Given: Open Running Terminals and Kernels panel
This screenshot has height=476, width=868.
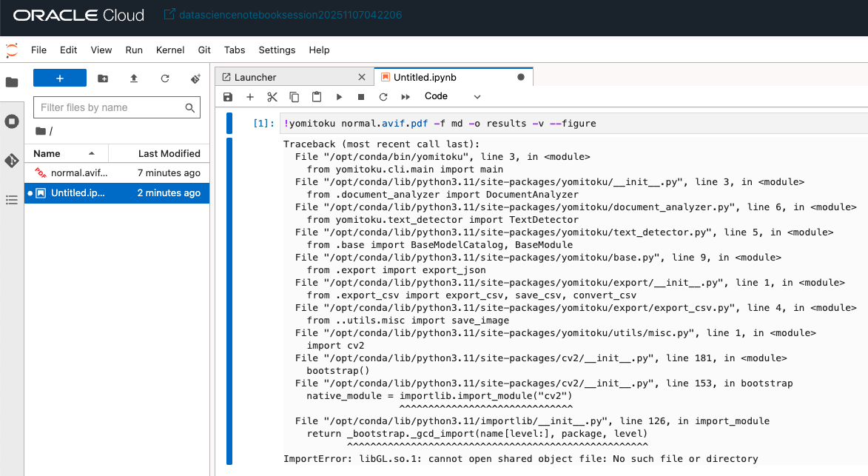Looking at the screenshot, I should click(x=12, y=121).
